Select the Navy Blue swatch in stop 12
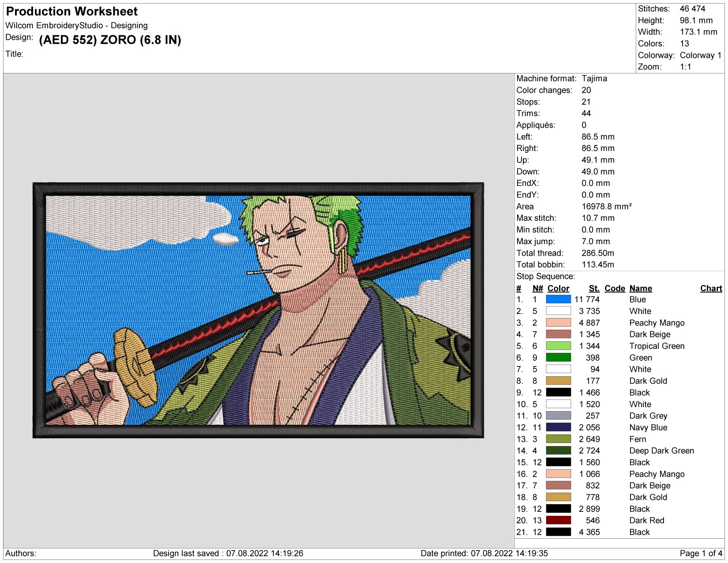This screenshot has height=563, width=728. coord(558,427)
